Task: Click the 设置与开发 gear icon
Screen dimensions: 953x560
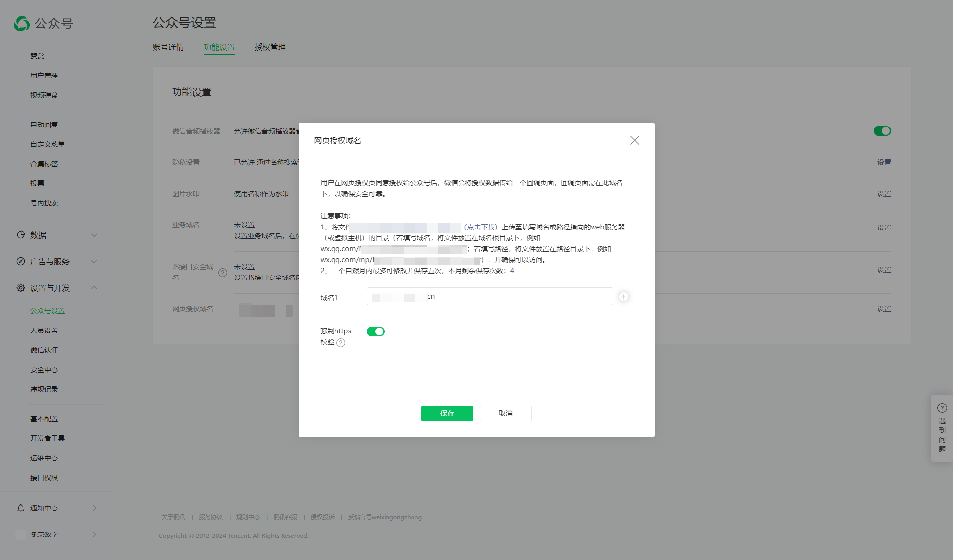Action: [x=20, y=288]
